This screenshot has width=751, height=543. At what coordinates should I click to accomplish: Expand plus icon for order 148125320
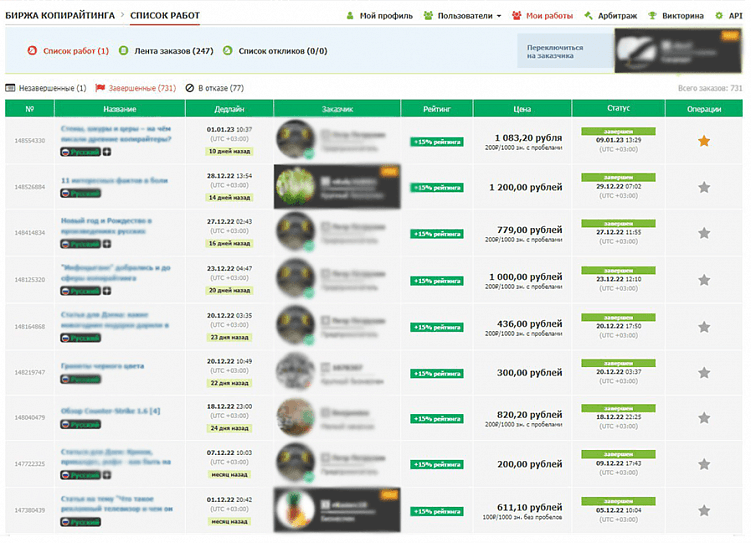pyautogui.click(x=107, y=291)
